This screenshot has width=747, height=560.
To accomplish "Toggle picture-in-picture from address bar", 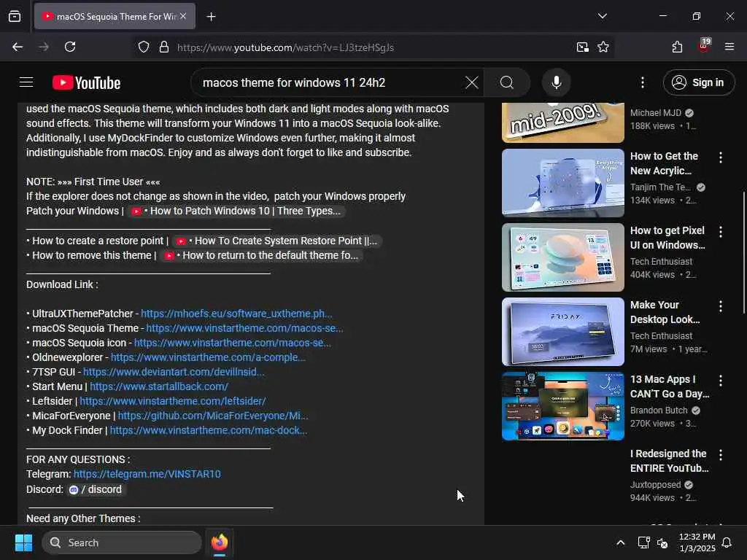I will point(582,47).
